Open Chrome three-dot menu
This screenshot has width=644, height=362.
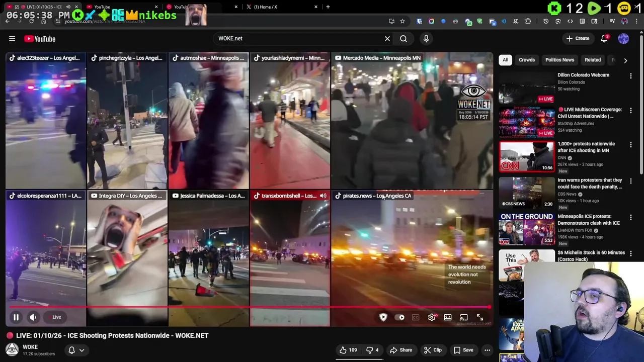coord(636,21)
